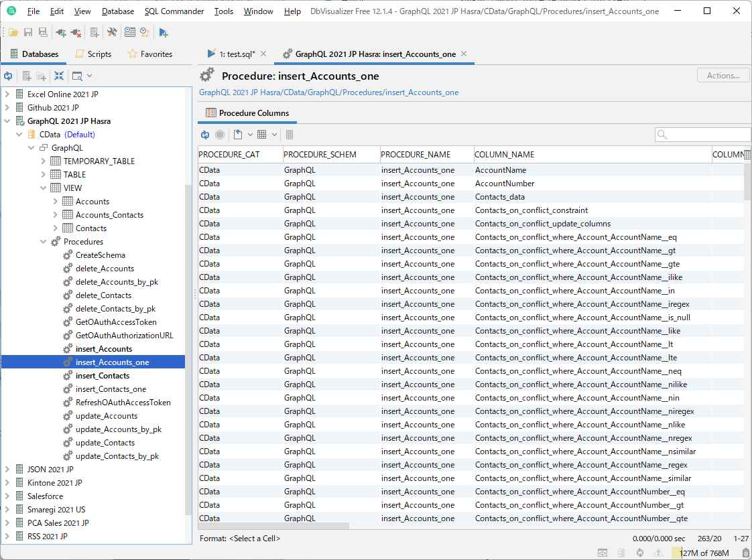Open the Database menu
Screen dimensions: 752x560
tap(117, 11)
